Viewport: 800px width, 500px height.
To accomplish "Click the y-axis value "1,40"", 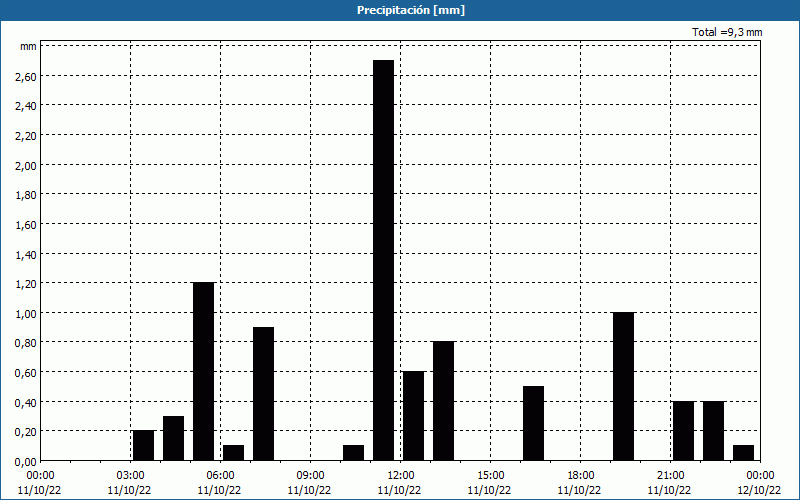I will click(26, 255).
